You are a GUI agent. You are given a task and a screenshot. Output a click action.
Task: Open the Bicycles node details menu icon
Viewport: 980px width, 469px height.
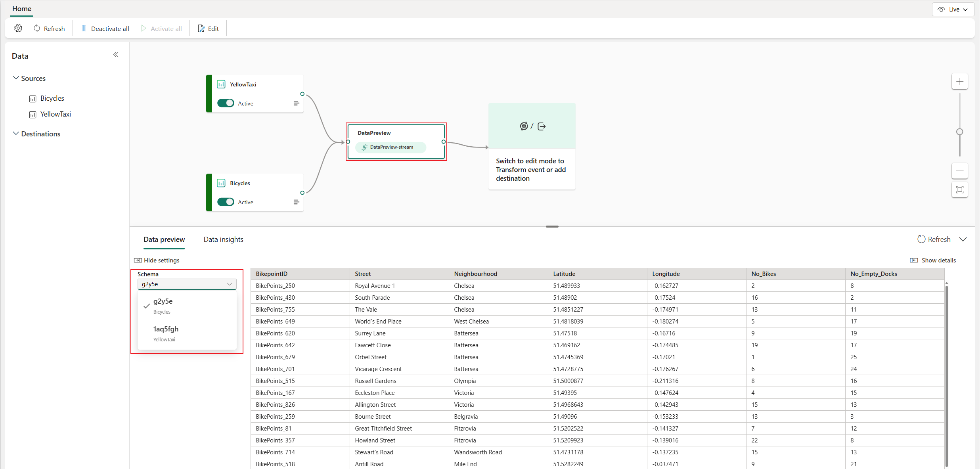296,202
